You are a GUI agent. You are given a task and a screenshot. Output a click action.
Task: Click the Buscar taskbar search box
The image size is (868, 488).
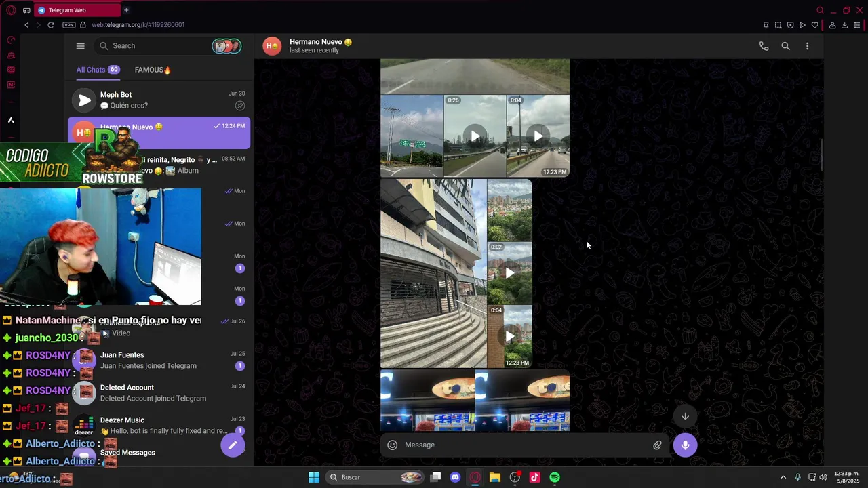tap(375, 477)
